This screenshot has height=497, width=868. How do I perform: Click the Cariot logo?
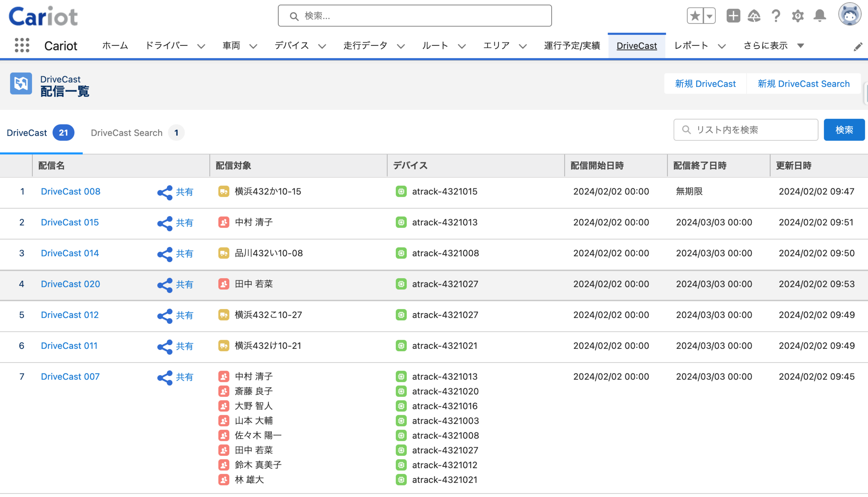(43, 16)
